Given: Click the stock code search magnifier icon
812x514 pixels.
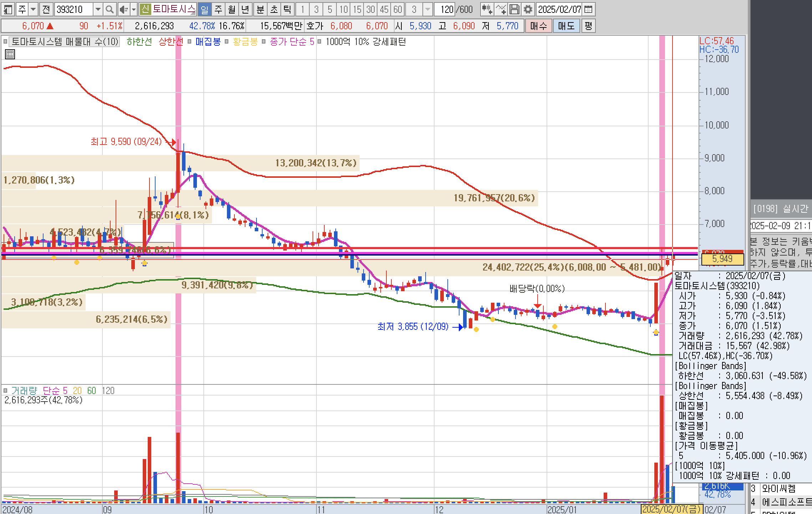Looking at the screenshot, I should (x=110, y=9).
